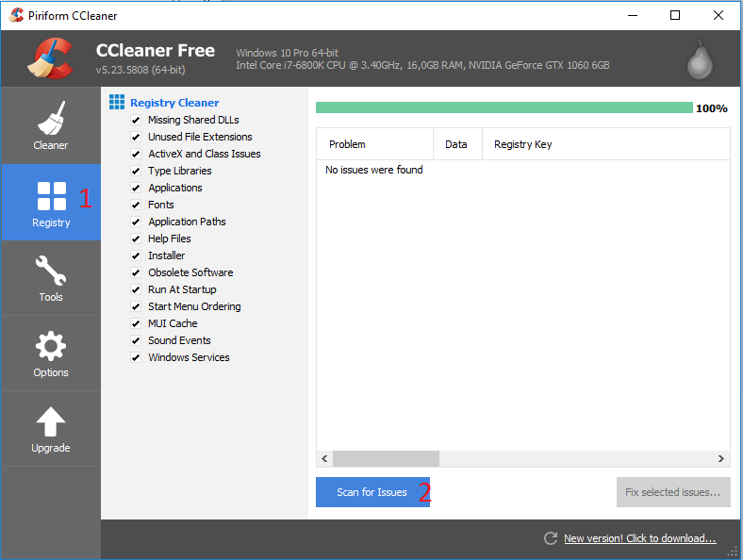The width and height of the screenshot is (743, 560).
Task: Open the Cleaner section broom icon
Action: pos(51,119)
